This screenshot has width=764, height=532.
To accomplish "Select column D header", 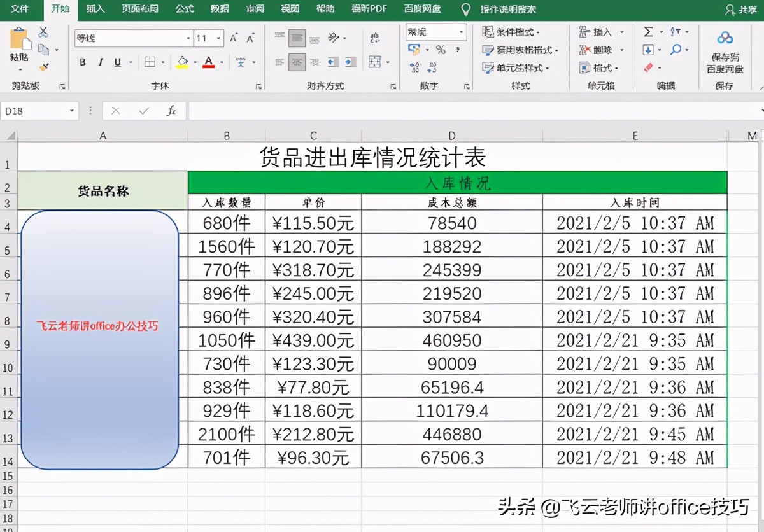I will (x=452, y=136).
